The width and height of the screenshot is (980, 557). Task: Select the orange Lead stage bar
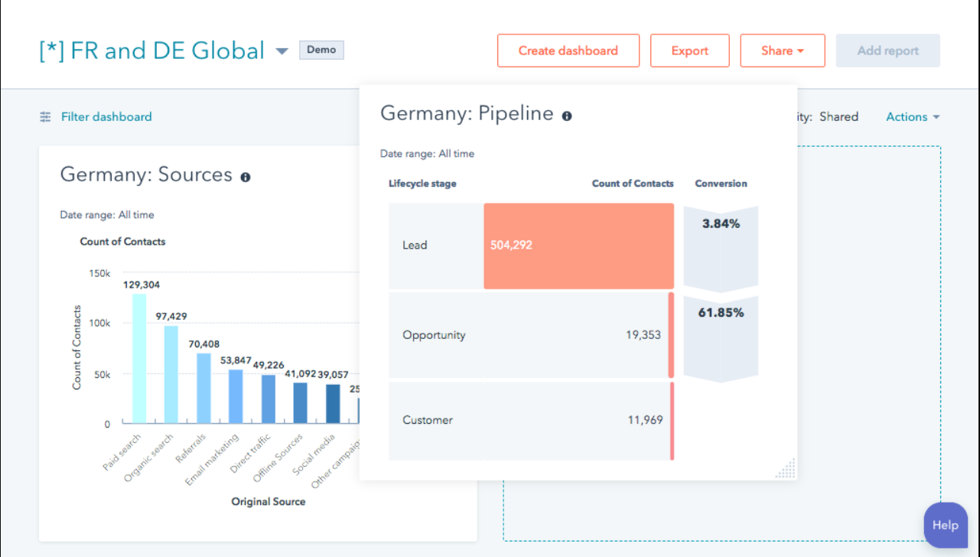coord(578,245)
